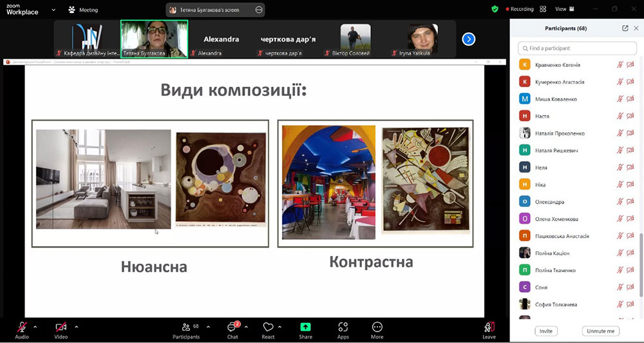The width and height of the screenshot is (644, 343).
Task: Open the React heart menu
Action: pyautogui.click(x=268, y=330)
